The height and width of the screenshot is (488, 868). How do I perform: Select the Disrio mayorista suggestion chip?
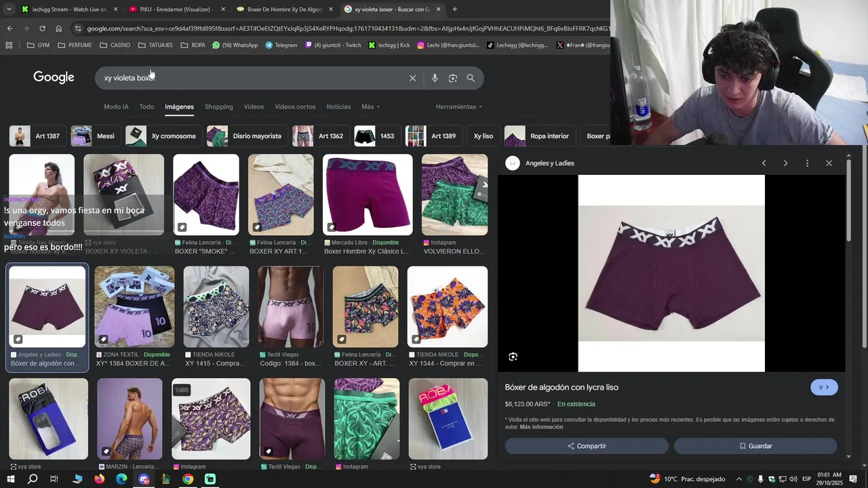[x=246, y=136]
